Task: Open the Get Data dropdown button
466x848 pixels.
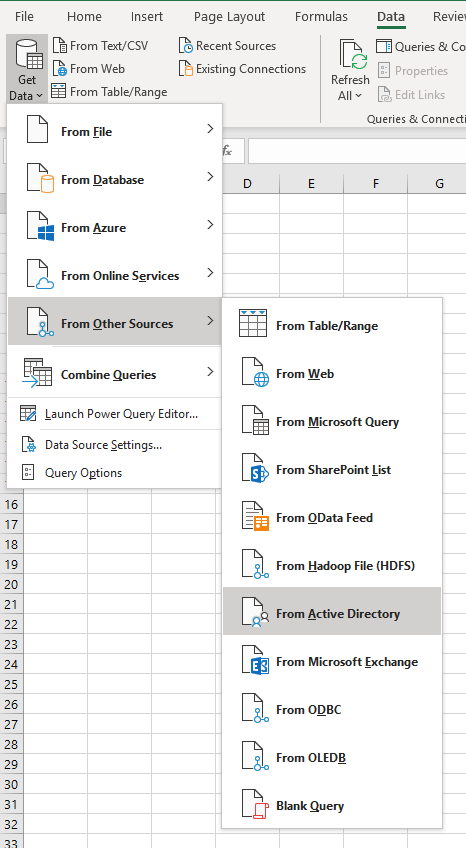Action: (27, 69)
